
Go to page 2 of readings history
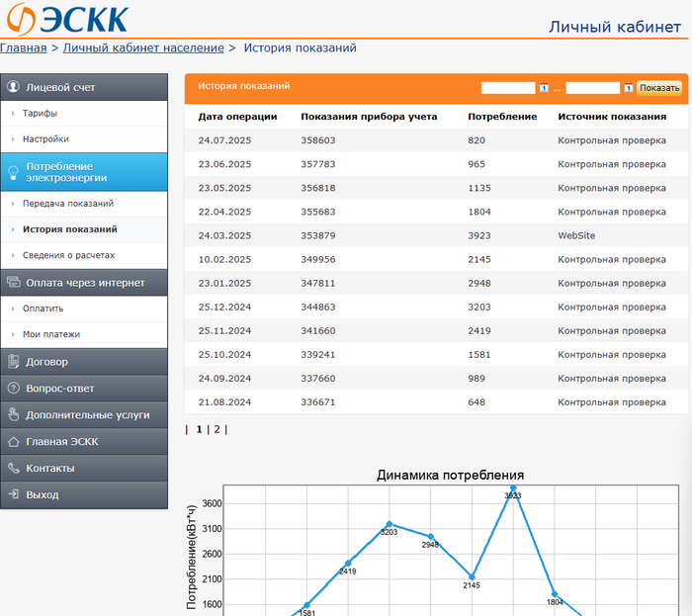coord(216,429)
